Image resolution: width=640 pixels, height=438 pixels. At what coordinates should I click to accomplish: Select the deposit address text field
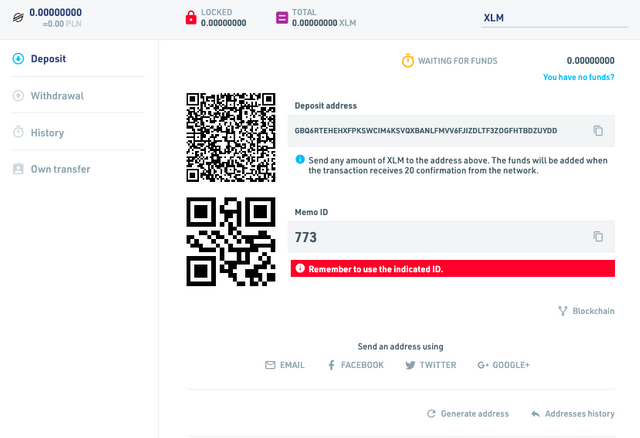point(451,131)
